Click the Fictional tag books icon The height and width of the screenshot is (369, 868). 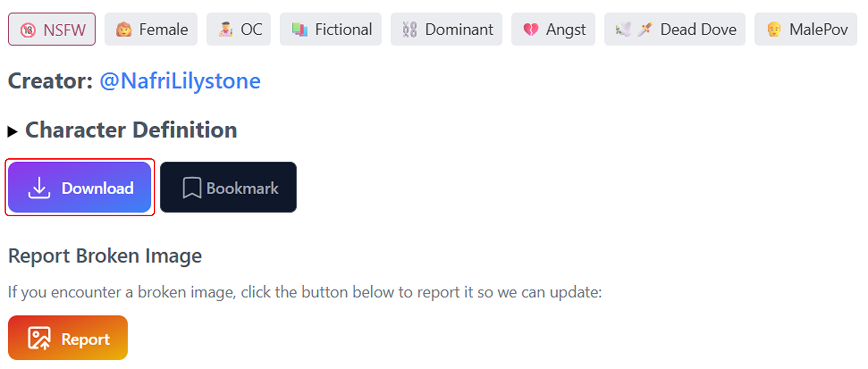(299, 29)
